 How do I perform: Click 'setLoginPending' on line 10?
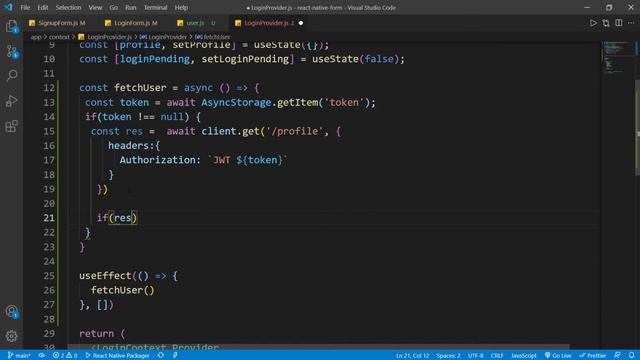click(245, 59)
